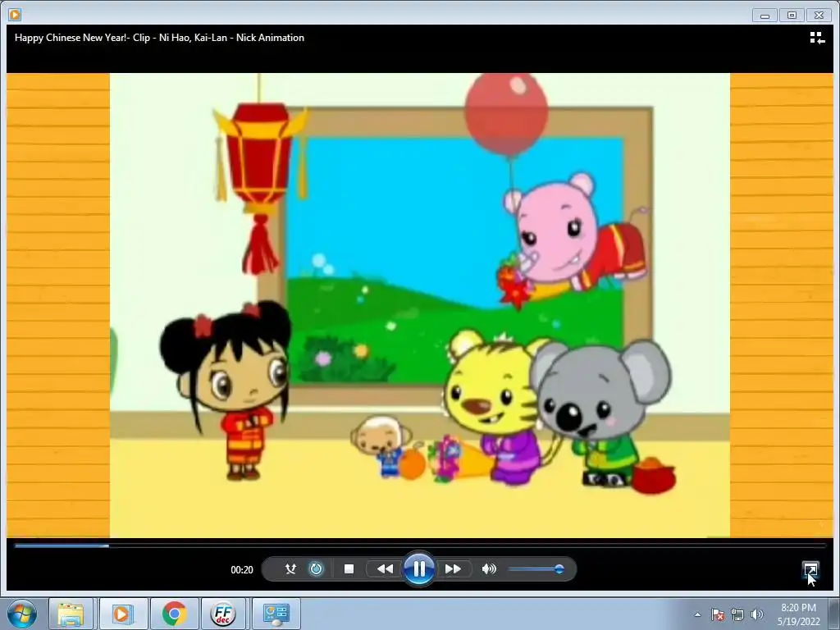Open the Windows Start menu

pyautogui.click(x=22, y=614)
